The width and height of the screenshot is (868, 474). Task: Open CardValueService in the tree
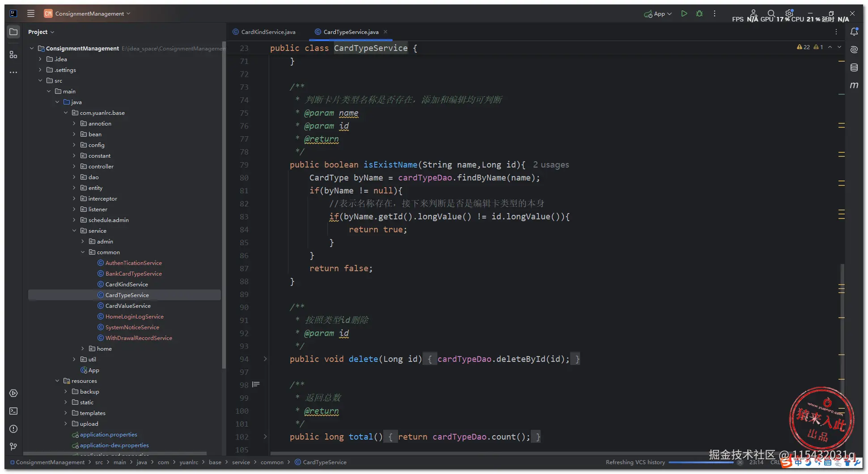tap(128, 306)
